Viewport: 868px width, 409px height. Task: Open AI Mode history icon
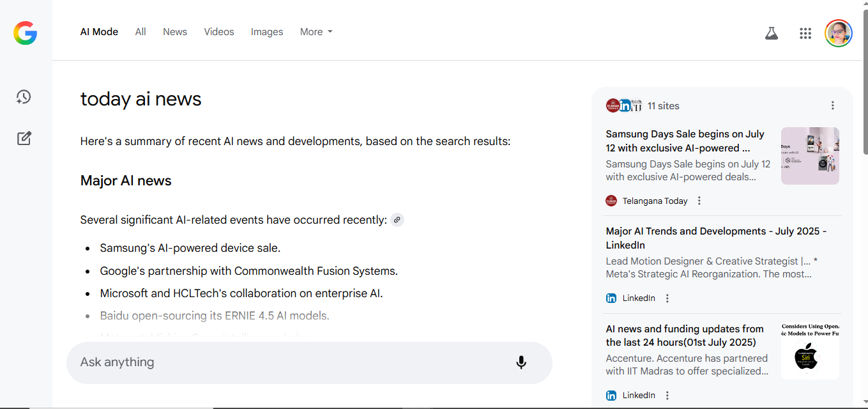[x=24, y=97]
